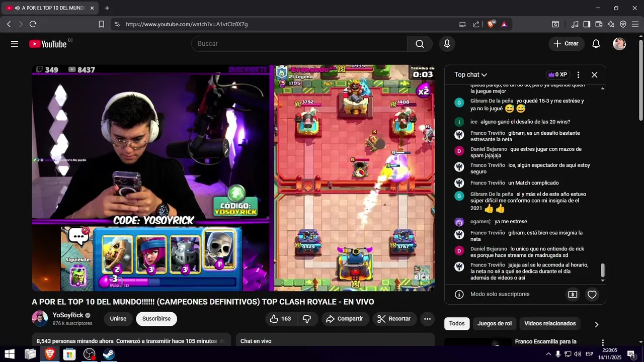Open File Explorer from the taskbar
The image size is (644, 362).
pyautogui.click(x=30, y=354)
